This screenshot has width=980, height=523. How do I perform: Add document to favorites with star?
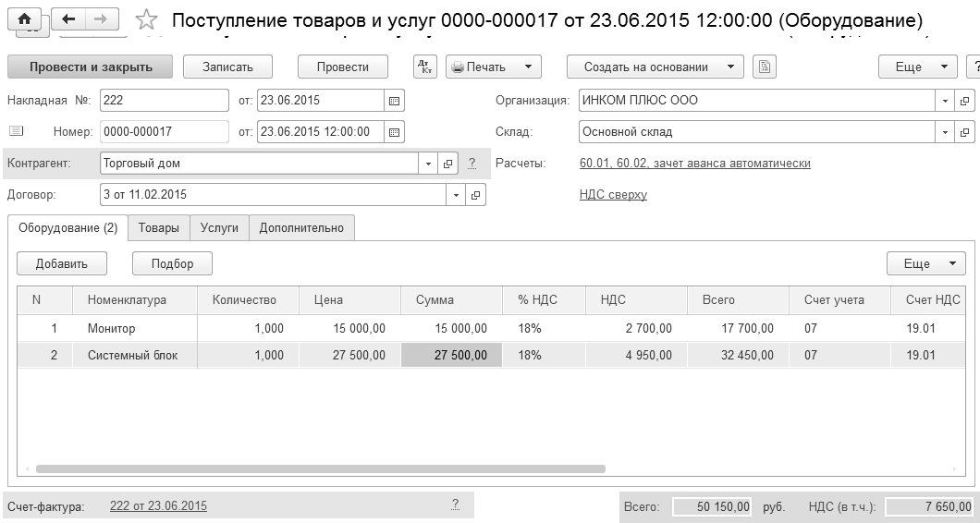coord(146,20)
